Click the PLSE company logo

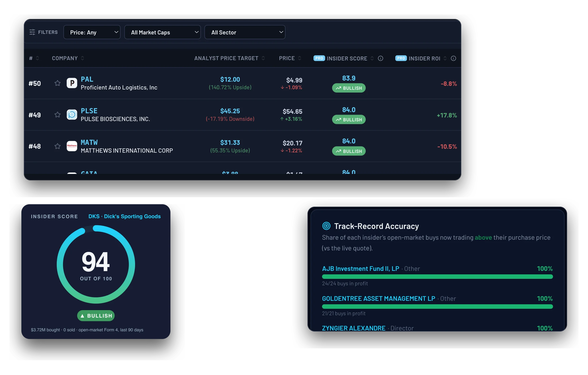click(x=72, y=115)
